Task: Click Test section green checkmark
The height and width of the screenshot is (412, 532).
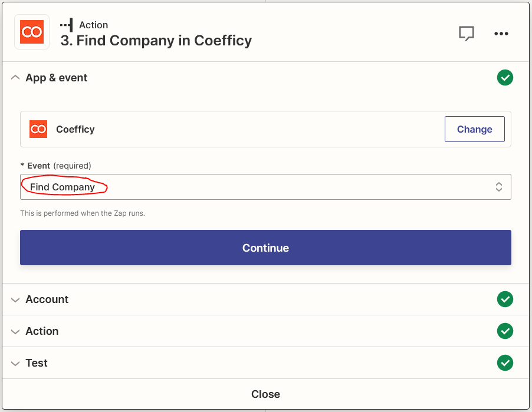Action: pos(505,363)
